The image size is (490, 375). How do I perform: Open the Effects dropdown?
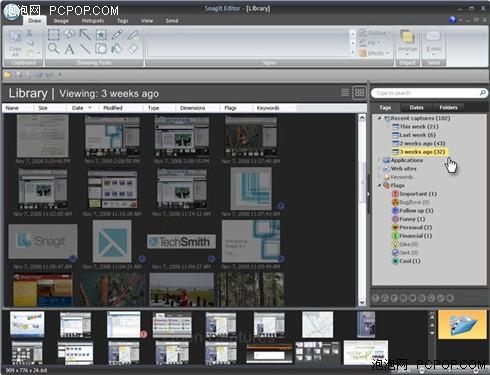(x=374, y=53)
